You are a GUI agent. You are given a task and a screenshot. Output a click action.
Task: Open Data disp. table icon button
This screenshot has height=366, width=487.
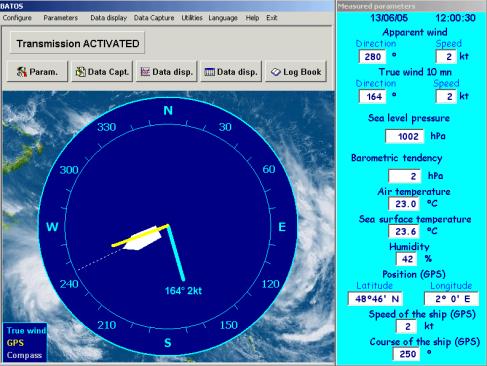(231, 72)
